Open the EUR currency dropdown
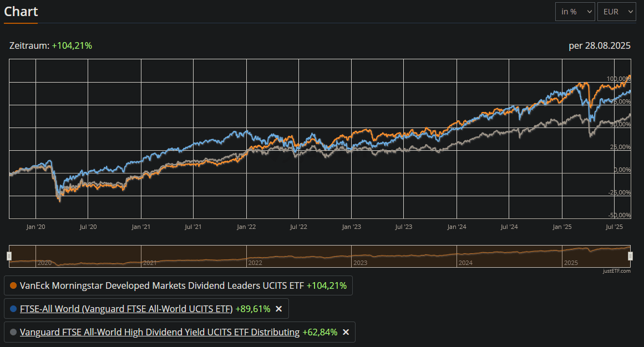This screenshot has width=644, height=347. point(616,12)
